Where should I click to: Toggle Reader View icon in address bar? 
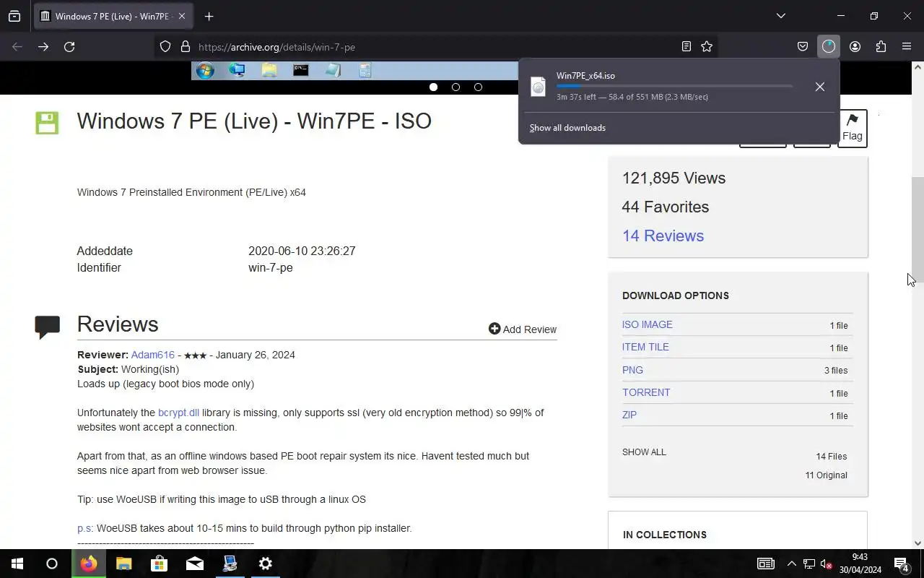pos(687,47)
